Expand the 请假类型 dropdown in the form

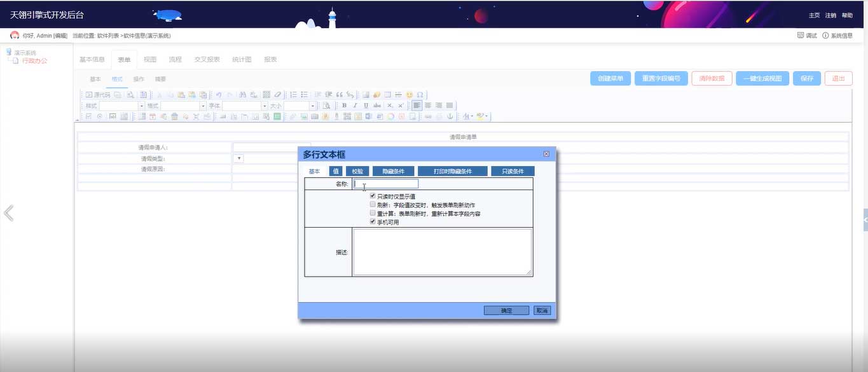(x=239, y=158)
